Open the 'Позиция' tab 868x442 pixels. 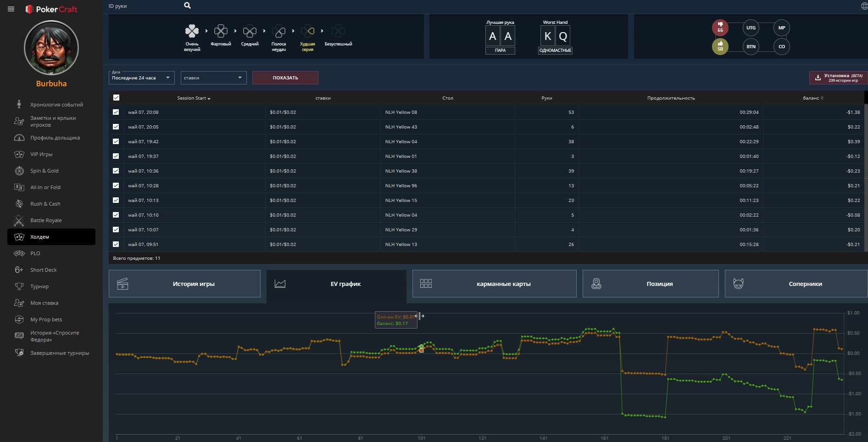click(651, 284)
